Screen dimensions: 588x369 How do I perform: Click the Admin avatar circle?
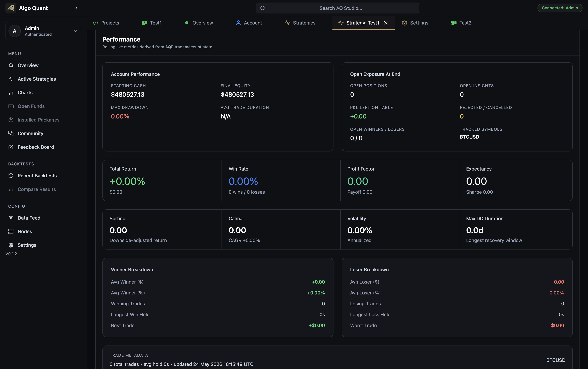tap(15, 31)
